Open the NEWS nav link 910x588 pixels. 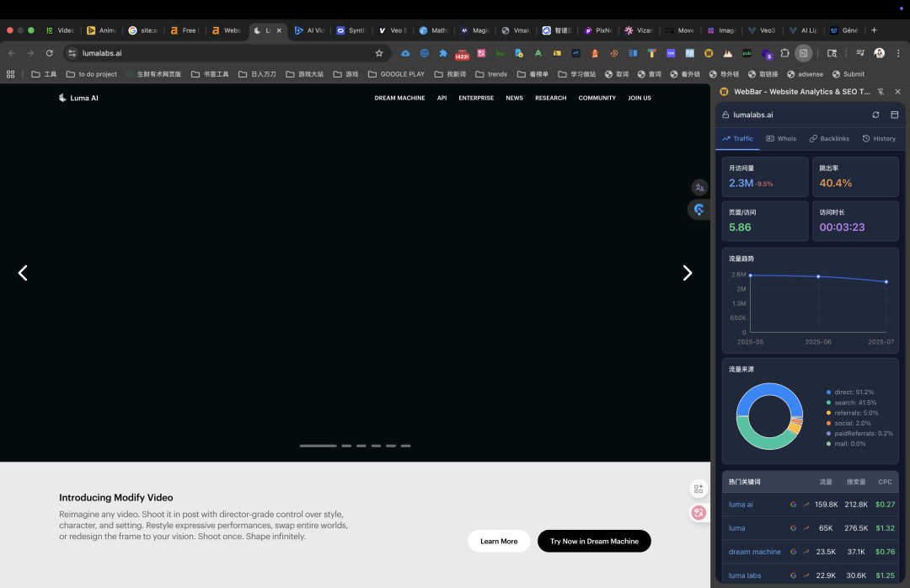pos(514,98)
